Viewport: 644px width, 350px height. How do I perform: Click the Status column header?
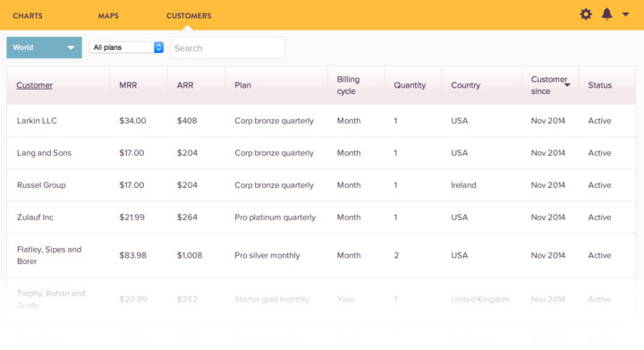pyautogui.click(x=599, y=85)
